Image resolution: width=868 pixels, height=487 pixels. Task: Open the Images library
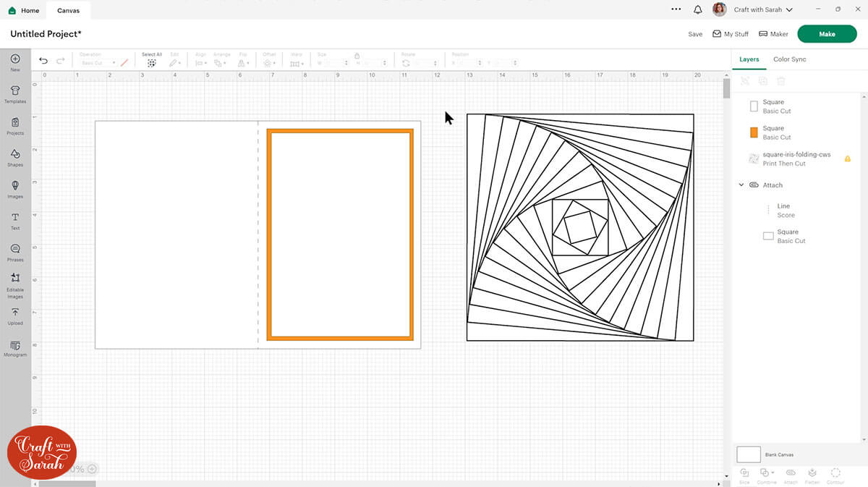15,188
